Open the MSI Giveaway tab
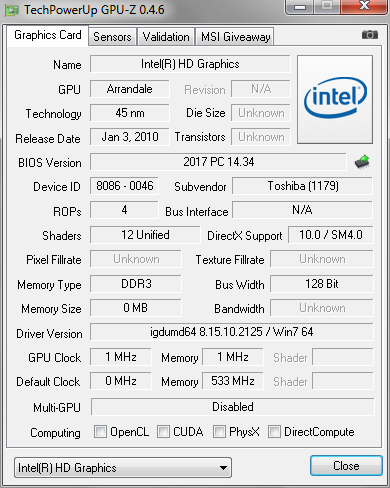This screenshot has height=488, width=390. [x=235, y=37]
